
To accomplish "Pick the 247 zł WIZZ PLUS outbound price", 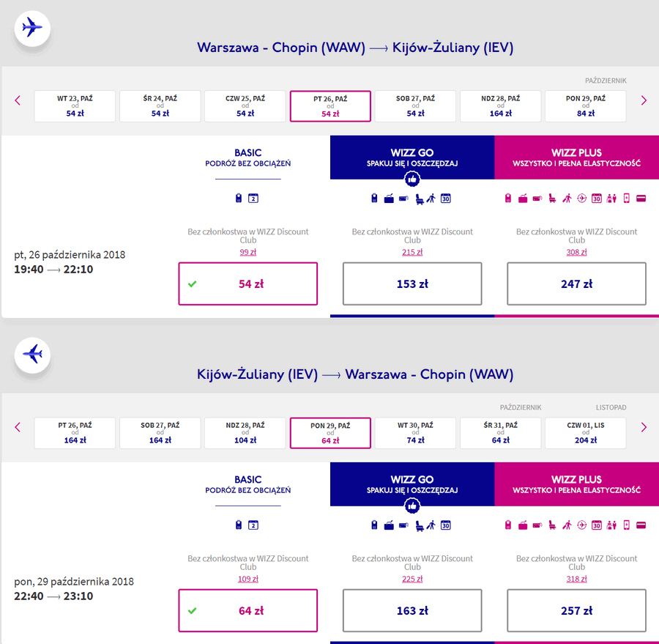I will point(576,284).
